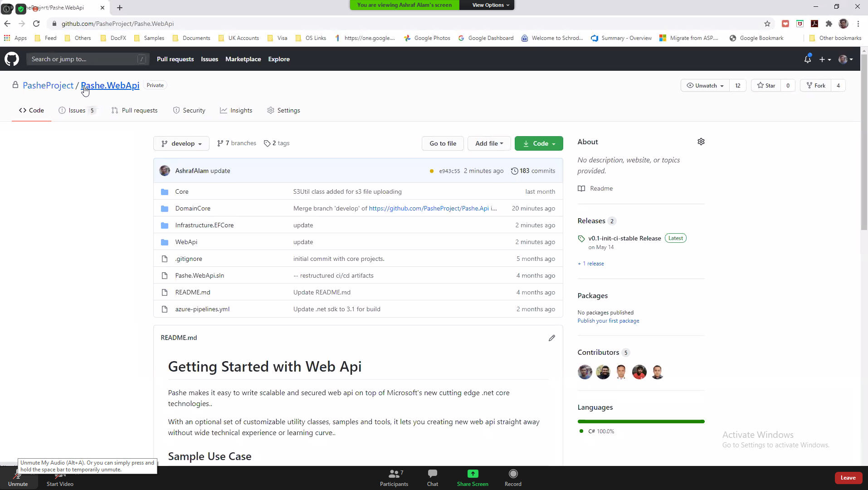The height and width of the screenshot is (490, 868).
Task: Open Chrome's three-dot menu
Action: click(858, 24)
